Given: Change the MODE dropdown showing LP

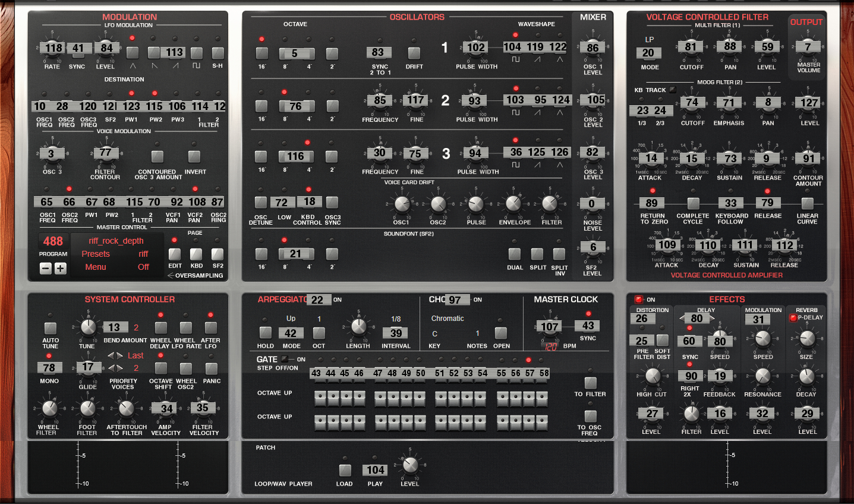Looking at the screenshot, I should click(x=649, y=53).
